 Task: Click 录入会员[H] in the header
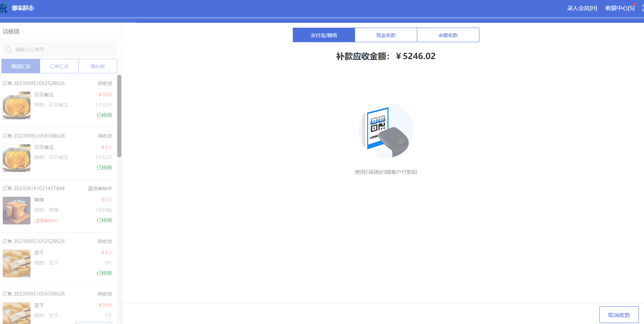click(x=582, y=8)
